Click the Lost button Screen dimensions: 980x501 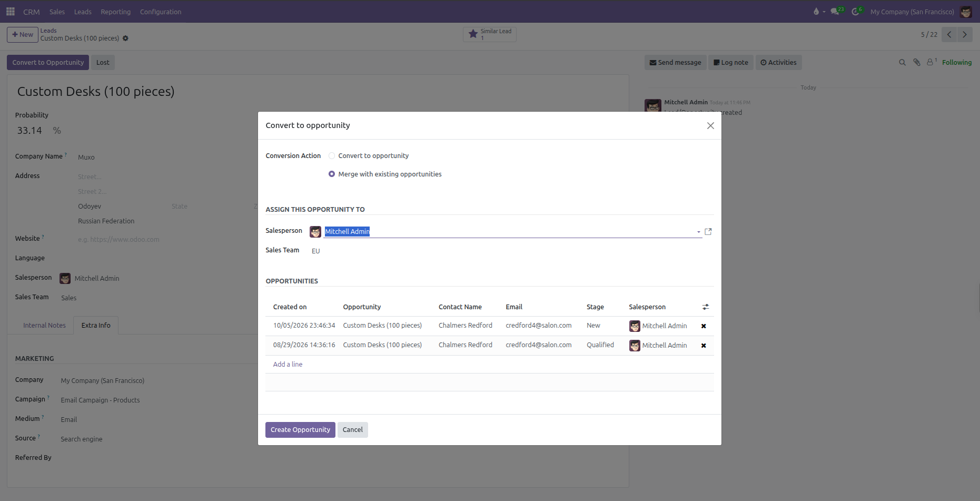(x=103, y=63)
